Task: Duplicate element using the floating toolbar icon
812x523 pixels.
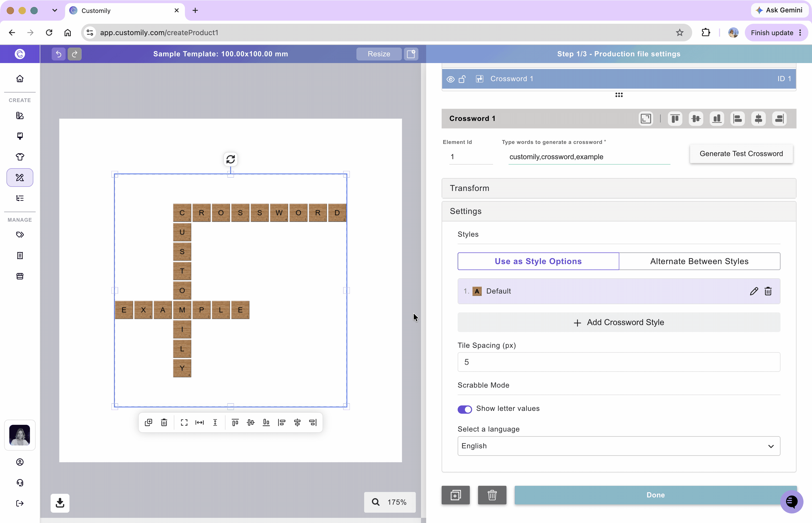Action: [148, 422]
